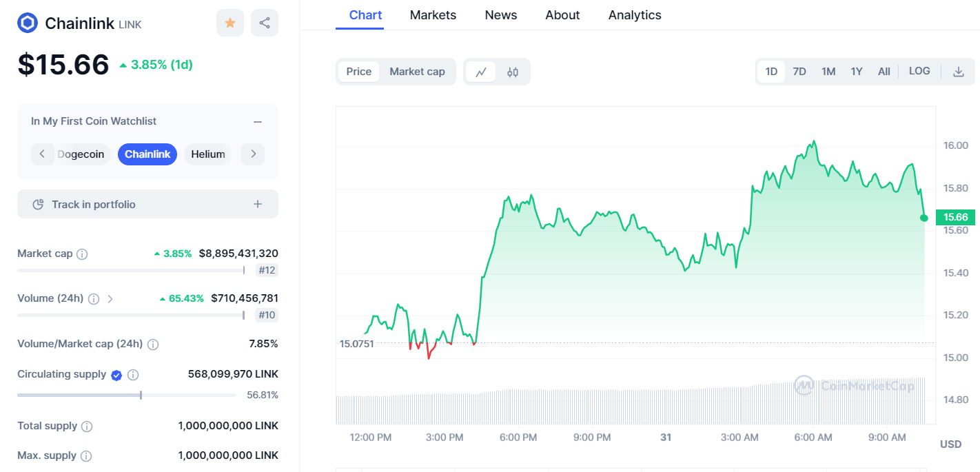This screenshot has height=472, width=980.
Task: Open the Analytics tab
Action: 635,15
